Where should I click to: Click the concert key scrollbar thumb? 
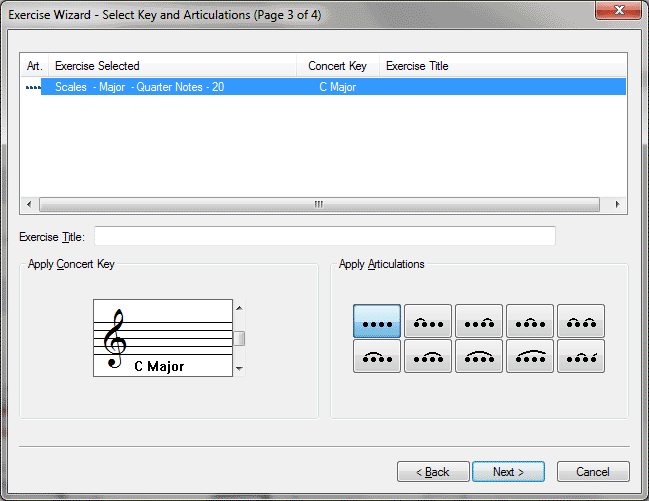(x=239, y=338)
